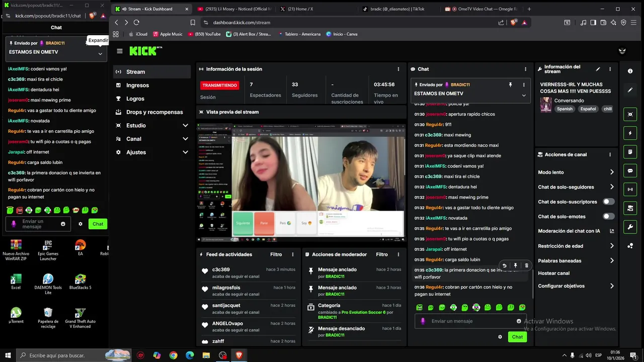Open Filtro in Feed de actividades
Screen dimensions: 644x362
(x=276, y=254)
